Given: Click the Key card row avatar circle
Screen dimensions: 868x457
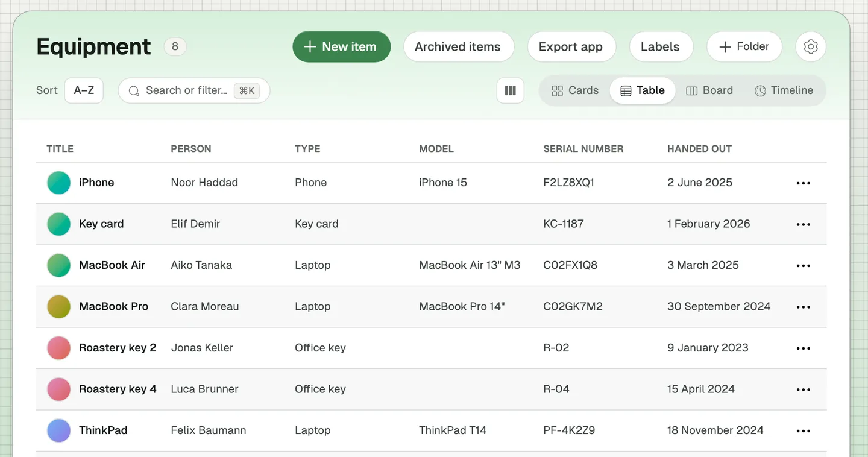Looking at the screenshot, I should [x=59, y=224].
